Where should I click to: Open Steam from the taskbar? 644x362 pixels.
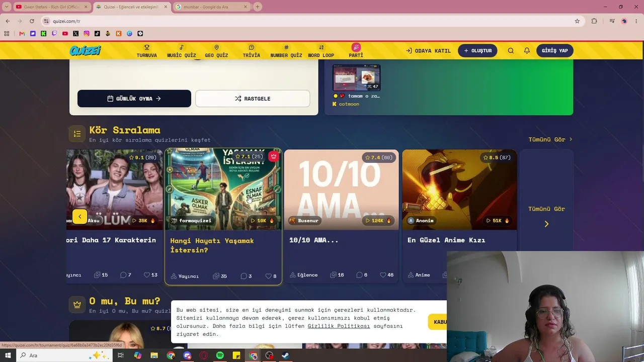(x=285, y=355)
